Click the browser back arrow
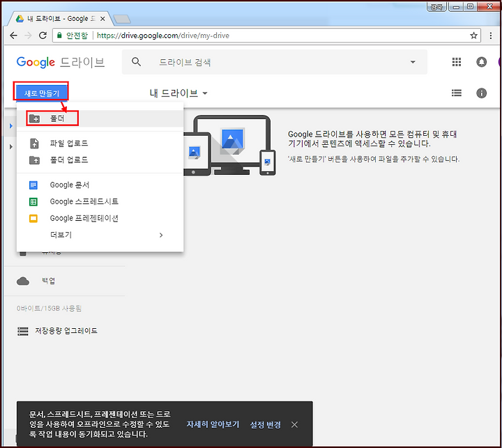Image resolution: width=502 pixels, height=448 pixels. (13, 36)
